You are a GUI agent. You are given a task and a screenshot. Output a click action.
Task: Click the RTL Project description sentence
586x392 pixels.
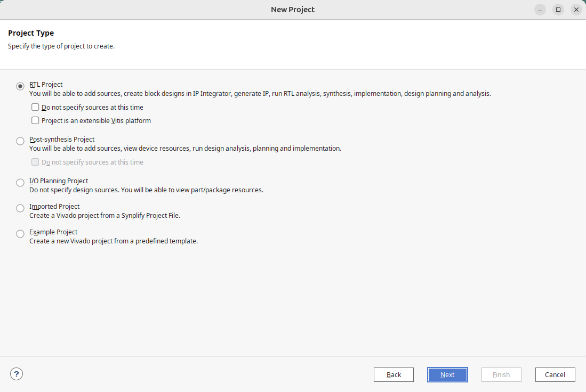coord(260,94)
